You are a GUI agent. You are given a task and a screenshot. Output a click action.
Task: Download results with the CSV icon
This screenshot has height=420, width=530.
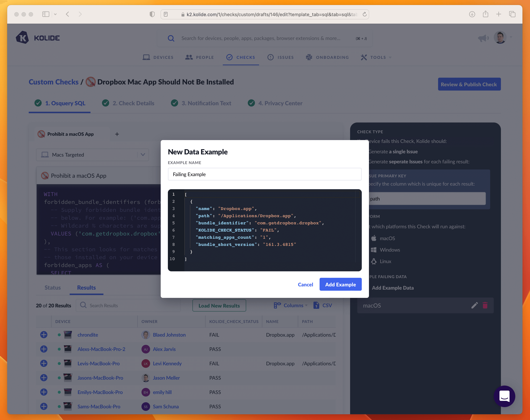tap(323, 305)
